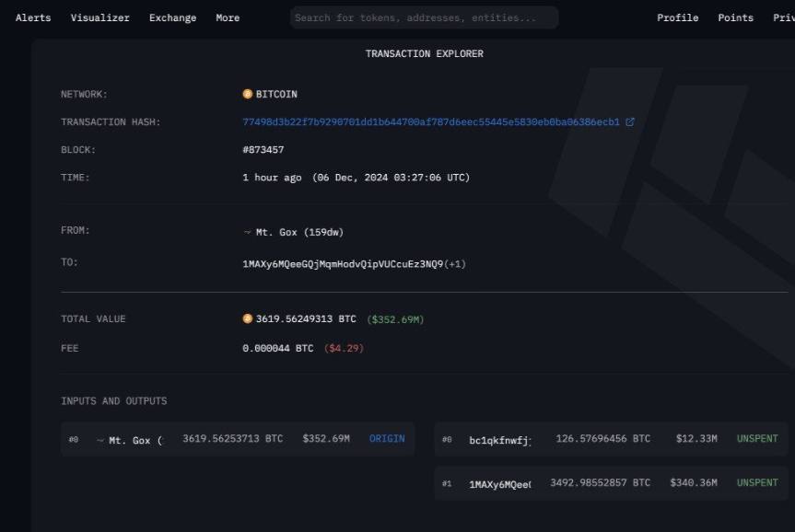Select the ($4.29) fee value
This screenshot has width=795, height=532.
point(344,349)
